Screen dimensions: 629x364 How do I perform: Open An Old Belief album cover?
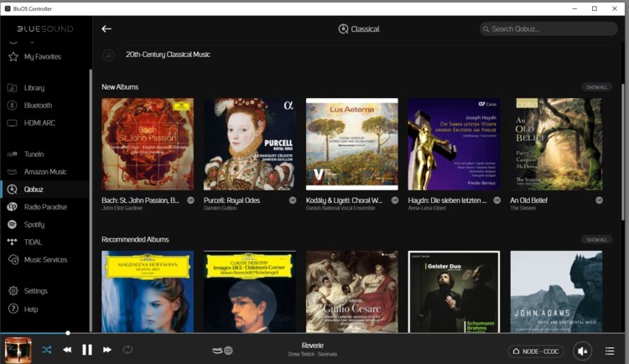[x=556, y=144]
